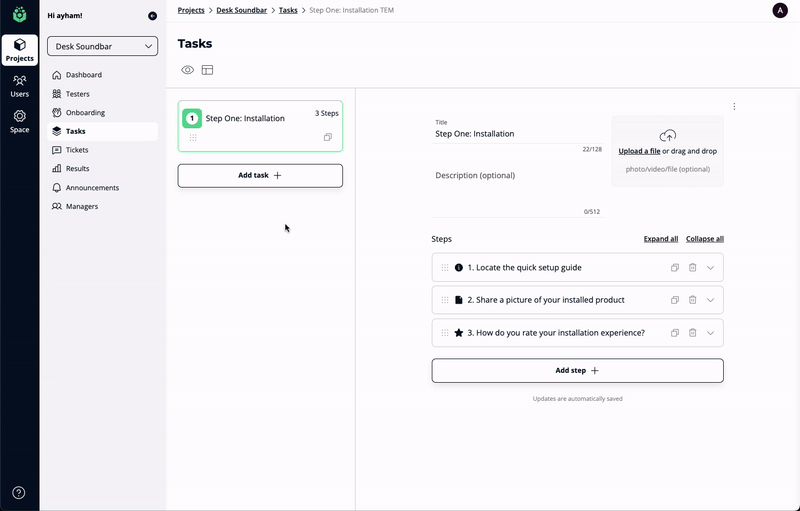Duplicate step 2 Share a picture
The width and height of the screenshot is (800, 511).
pyautogui.click(x=675, y=300)
